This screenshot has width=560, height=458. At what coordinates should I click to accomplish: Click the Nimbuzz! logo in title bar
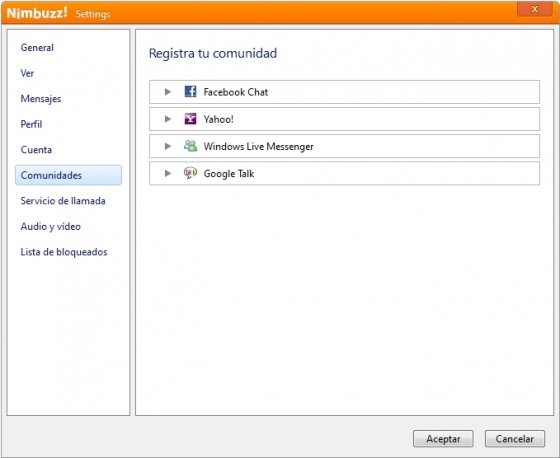pyautogui.click(x=37, y=13)
